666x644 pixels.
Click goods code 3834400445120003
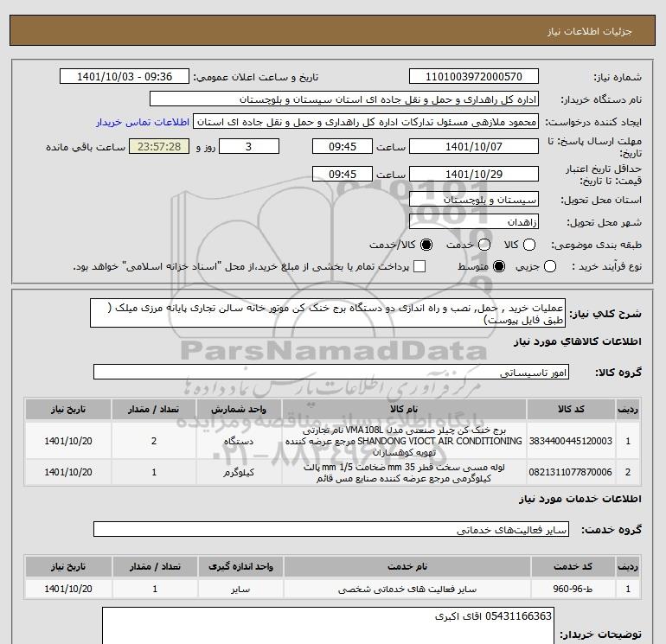571,441
